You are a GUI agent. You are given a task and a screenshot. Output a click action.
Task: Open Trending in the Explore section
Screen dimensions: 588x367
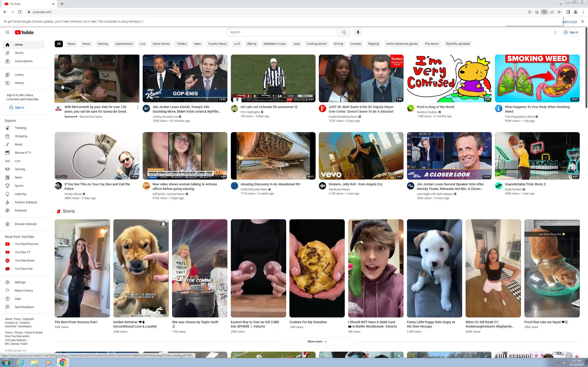pos(20,128)
